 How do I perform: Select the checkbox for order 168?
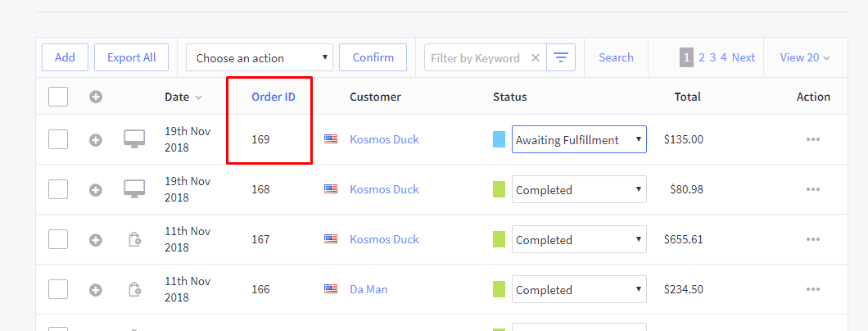(x=58, y=189)
